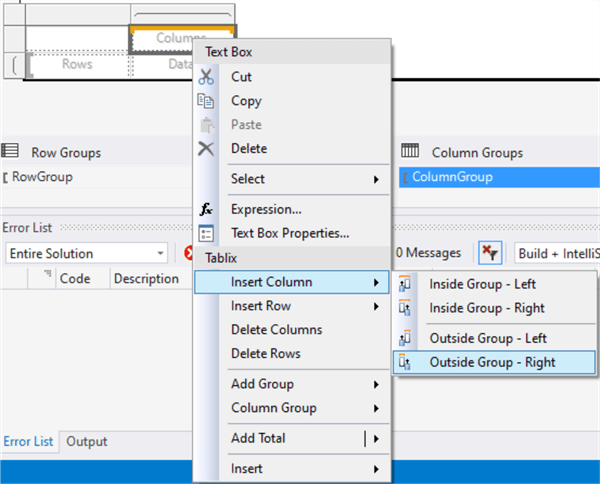Select RowGroup in Row Groups pane
This screenshot has width=600, height=484.
pyautogui.click(x=42, y=177)
